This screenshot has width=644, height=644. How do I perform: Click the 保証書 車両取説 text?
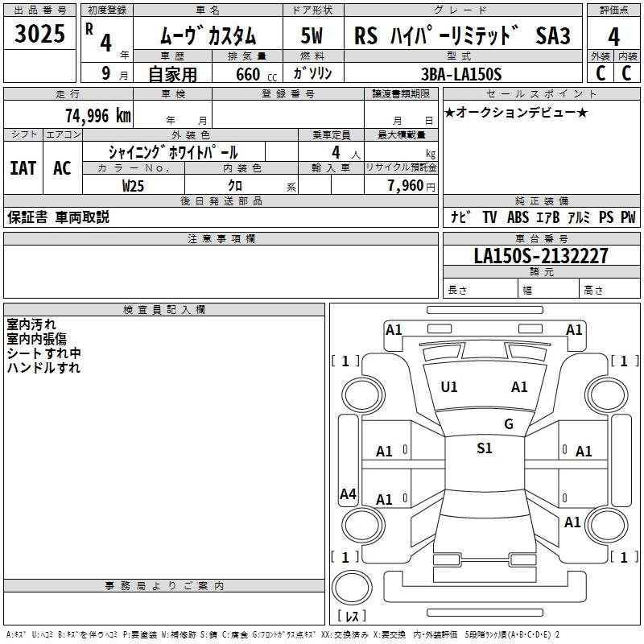point(58,217)
